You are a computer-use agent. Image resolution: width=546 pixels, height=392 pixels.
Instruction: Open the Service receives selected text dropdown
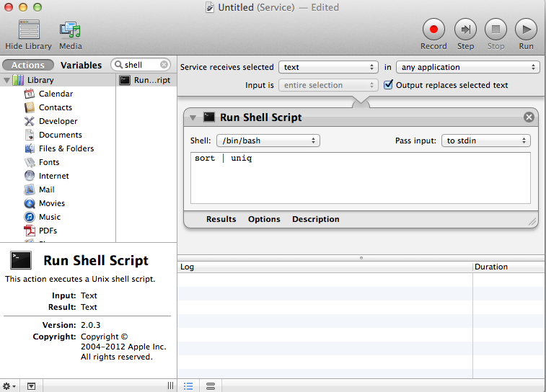[328, 67]
